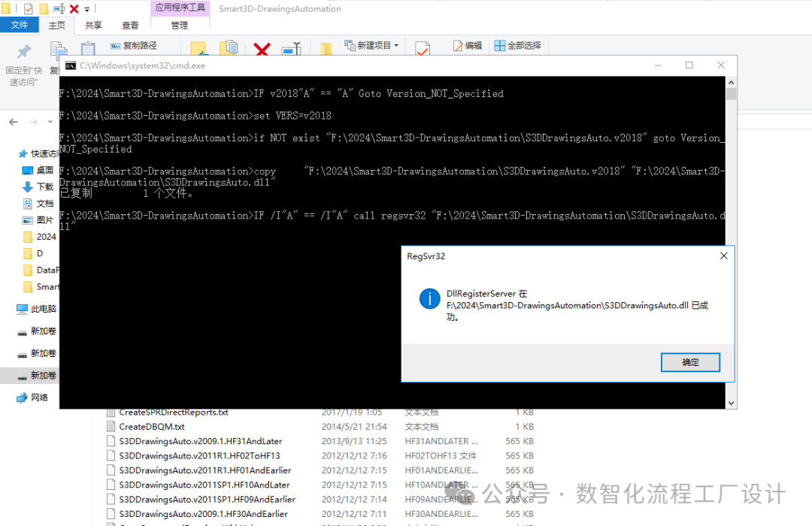
Task: Click the Properties checkmark icon in the ribbon
Action: 423,49
